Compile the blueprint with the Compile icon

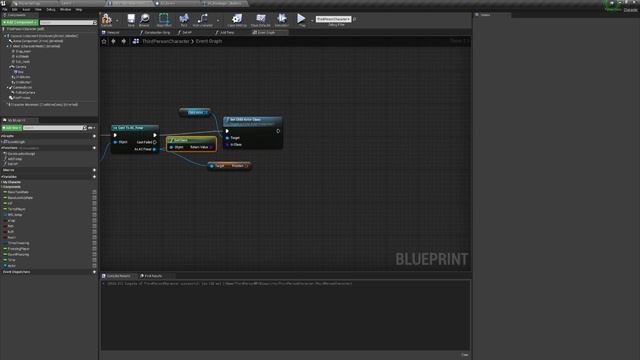pyautogui.click(x=107, y=19)
